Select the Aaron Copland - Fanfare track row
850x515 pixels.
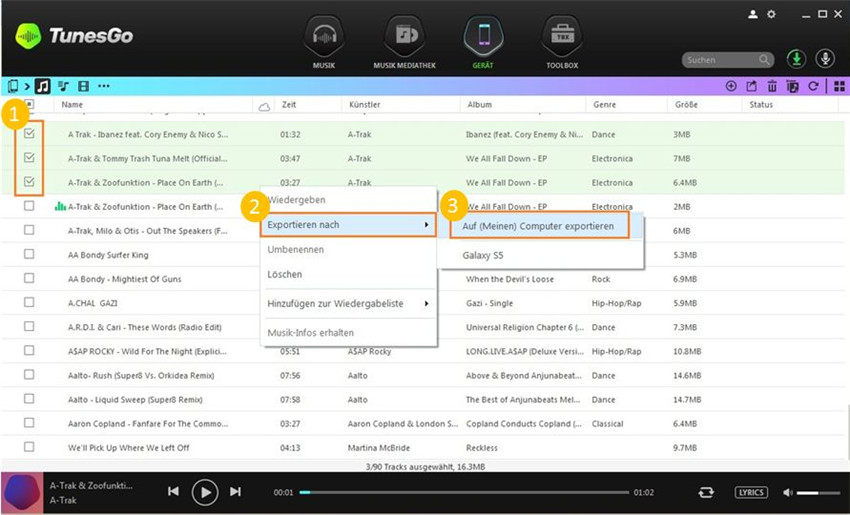point(423,423)
